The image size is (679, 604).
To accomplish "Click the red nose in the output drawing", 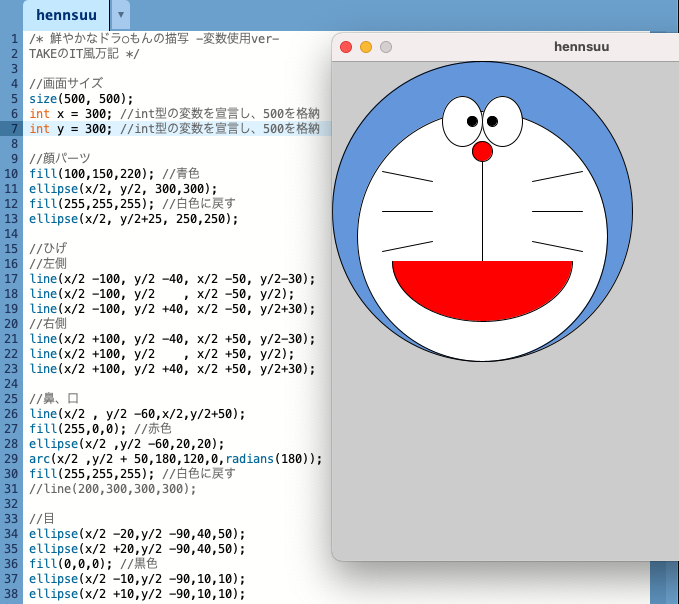I will click(x=482, y=151).
